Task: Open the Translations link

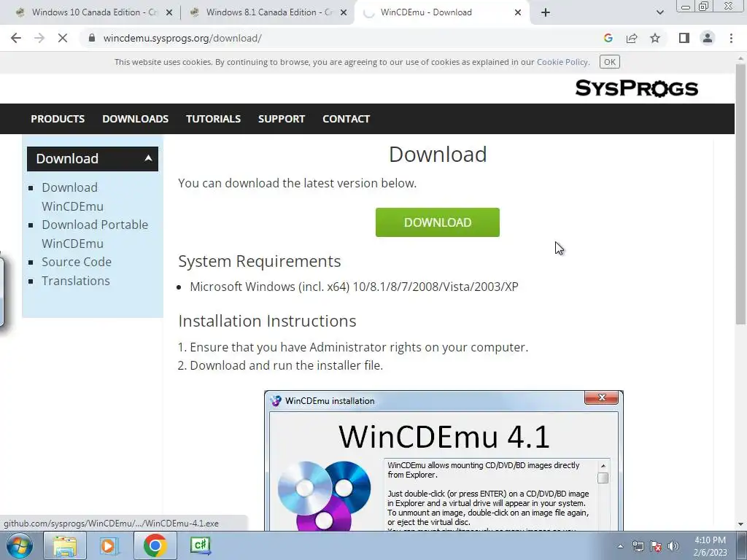Action: [x=76, y=281]
